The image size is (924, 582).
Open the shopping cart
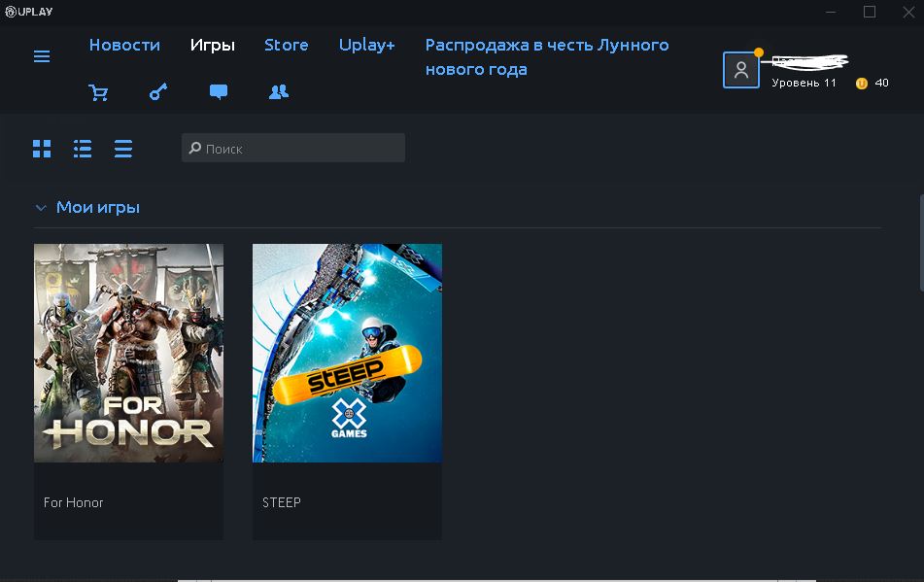point(98,92)
